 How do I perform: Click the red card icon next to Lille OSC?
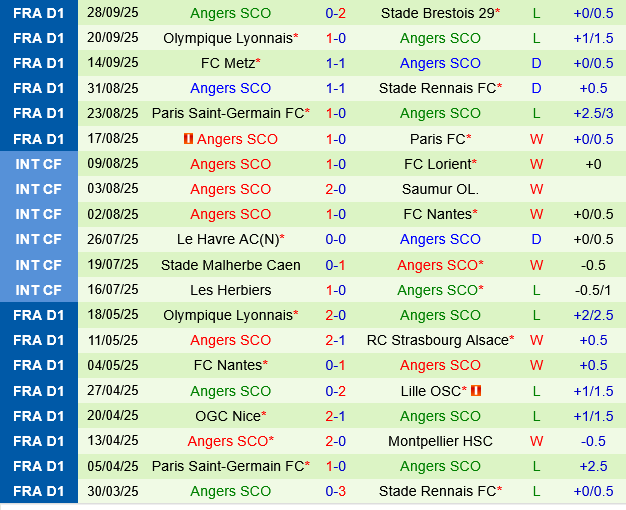[x=475, y=391]
